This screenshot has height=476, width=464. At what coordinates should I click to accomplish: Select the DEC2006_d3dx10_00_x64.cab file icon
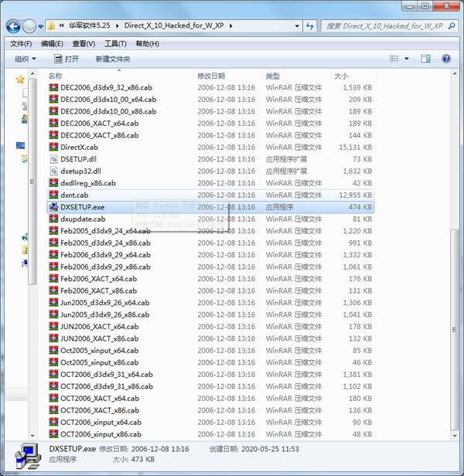click(53, 99)
